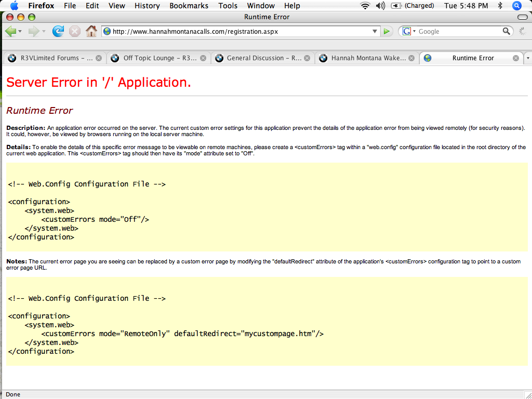Open the History menu
The image size is (532, 399).
[x=147, y=6]
